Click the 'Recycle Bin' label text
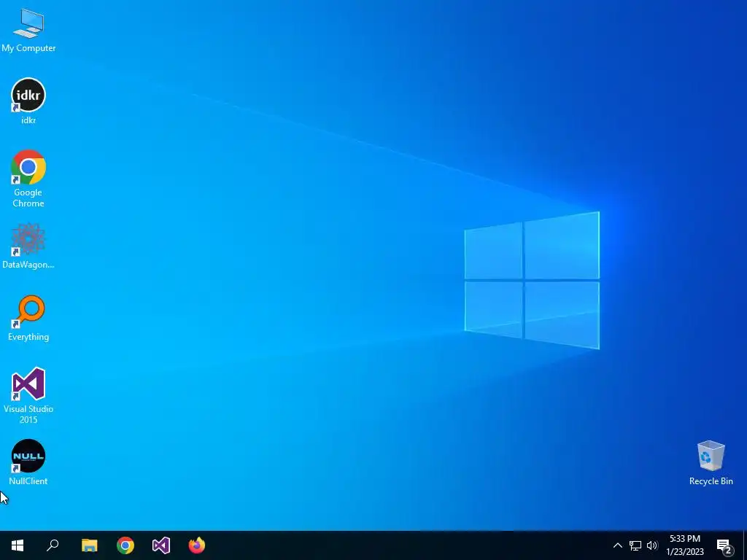The width and height of the screenshot is (747, 560). click(711, 481)
